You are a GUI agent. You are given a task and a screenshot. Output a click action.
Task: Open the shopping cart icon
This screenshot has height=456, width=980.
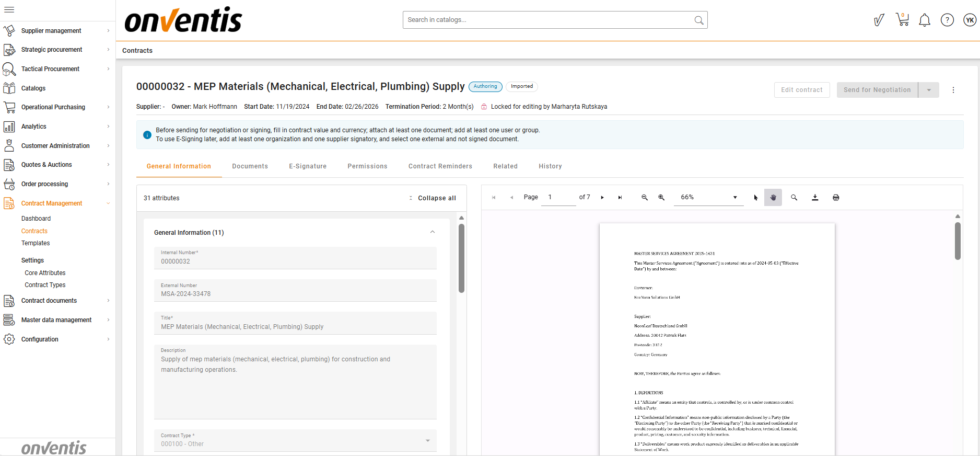coord(902,20)
